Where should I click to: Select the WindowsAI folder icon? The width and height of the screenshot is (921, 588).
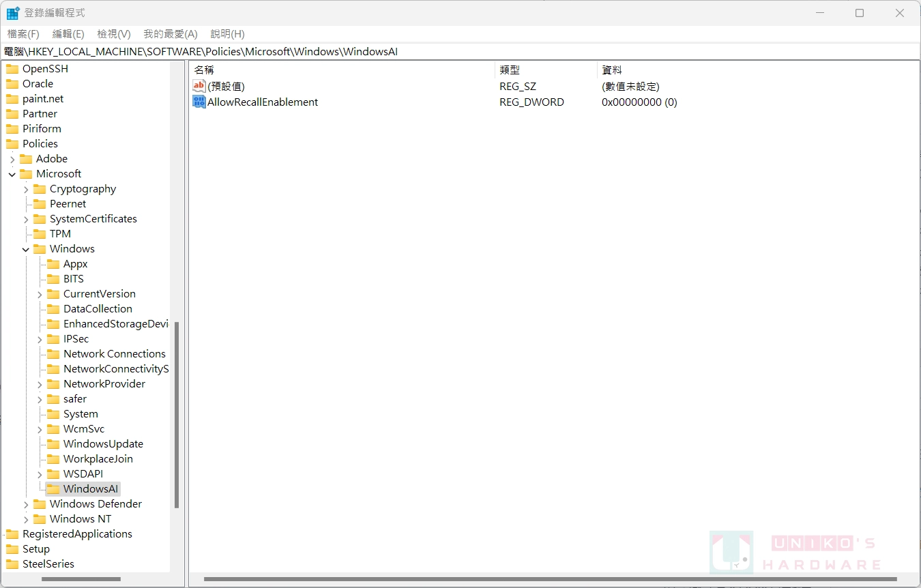pyautogui.click(x=53, y=489)
